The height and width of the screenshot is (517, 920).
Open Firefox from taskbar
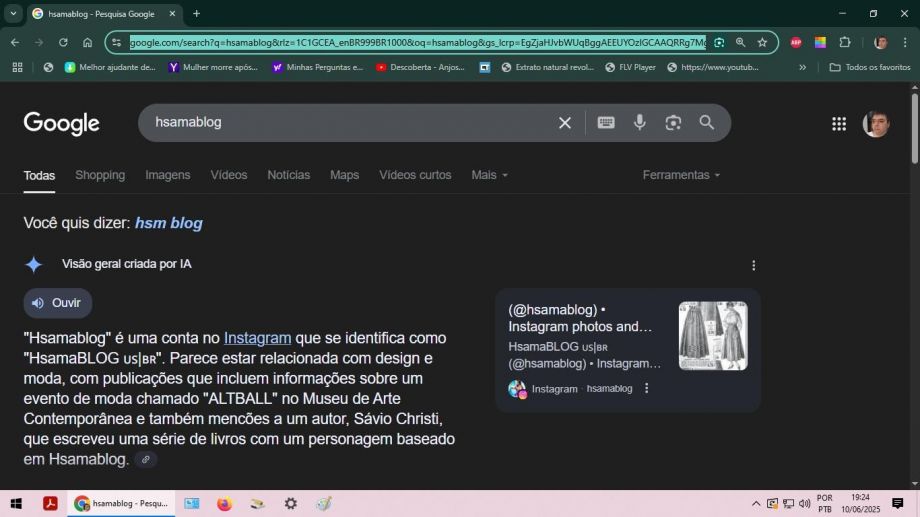[x=224, y=504]
